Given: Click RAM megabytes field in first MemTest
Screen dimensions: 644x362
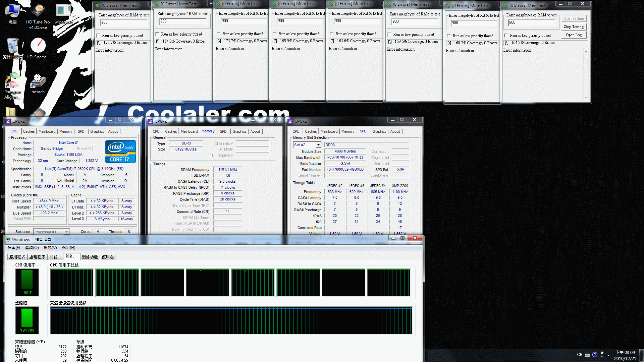Looking at the screenshot, I should click(124, 22).
